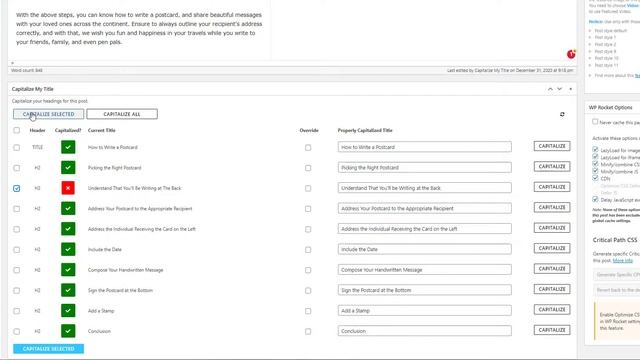Collapse the Capitalize My Title panel triangle
The width and height of the screenshot is (640, 360).
click(571, 89)
